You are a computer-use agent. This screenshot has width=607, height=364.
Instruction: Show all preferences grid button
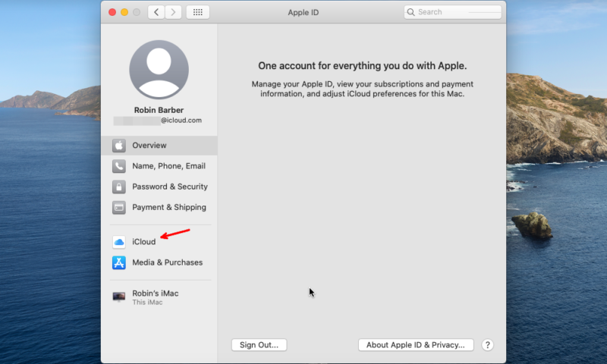pyautogui.click(x=198, y=12)
